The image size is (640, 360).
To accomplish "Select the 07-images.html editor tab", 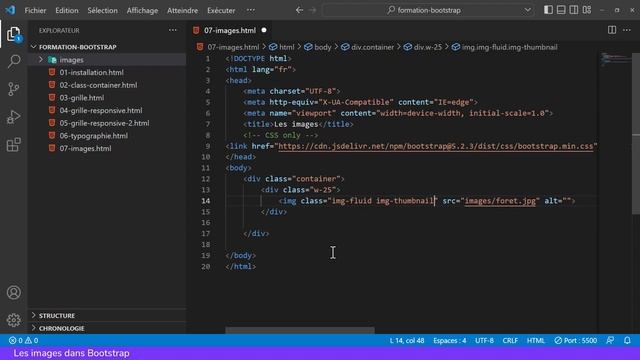I will coord(230,30).
